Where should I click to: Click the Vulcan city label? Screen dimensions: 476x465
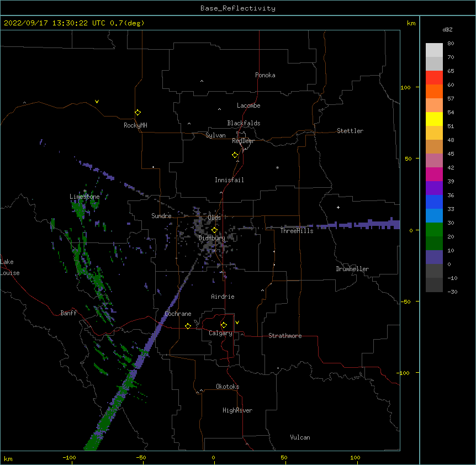tap(300, 437)
